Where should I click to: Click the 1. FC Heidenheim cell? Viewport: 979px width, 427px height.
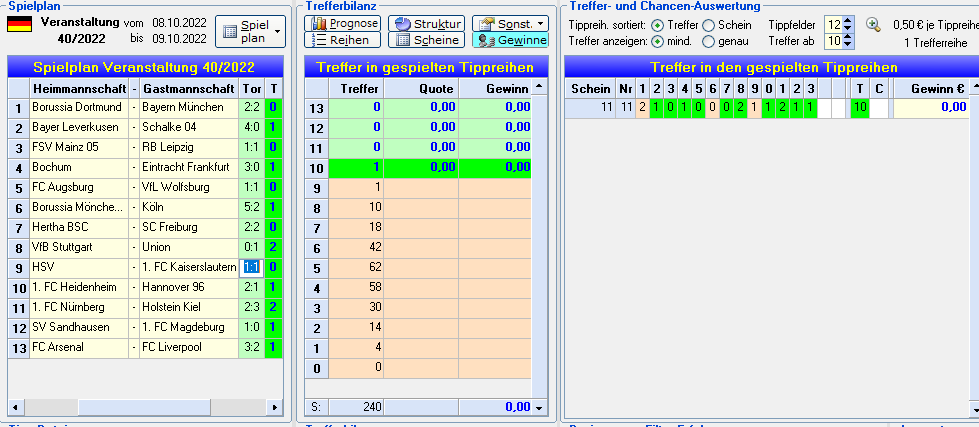point(79,287)
